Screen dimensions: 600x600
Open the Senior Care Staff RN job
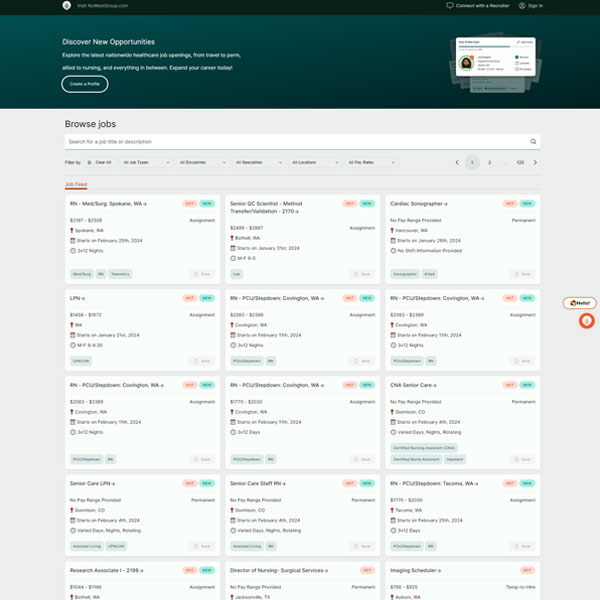258,484
